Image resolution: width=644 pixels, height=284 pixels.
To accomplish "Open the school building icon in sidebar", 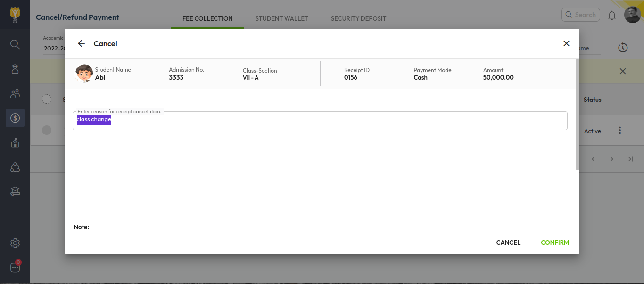I will click(x=15, y=142).
